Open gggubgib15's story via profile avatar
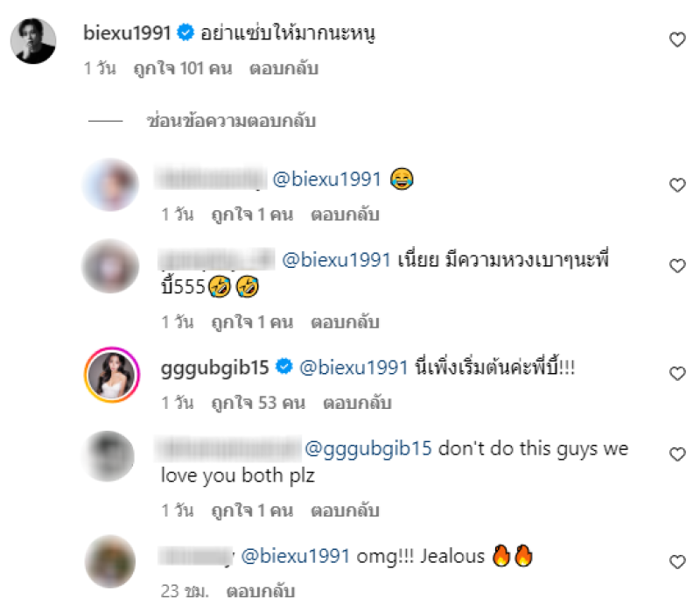This screenshot has height=605, width=700. coord(112,375)
